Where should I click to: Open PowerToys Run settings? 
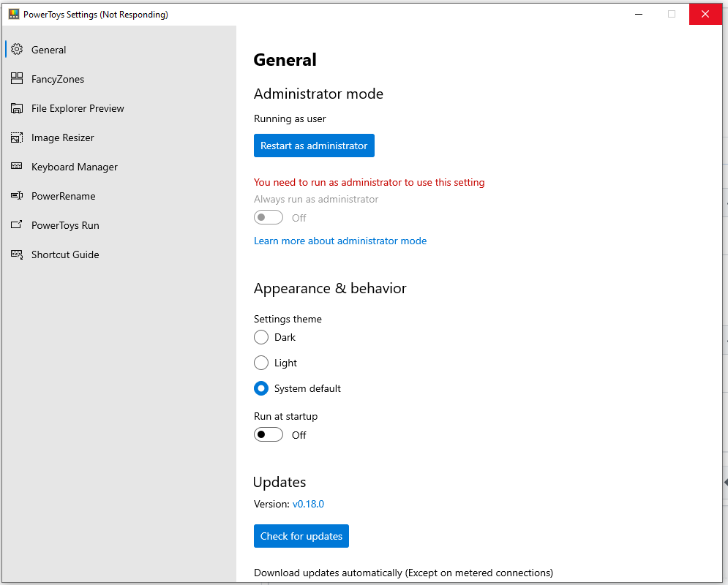pyautogui.click(x=119, y=225)
